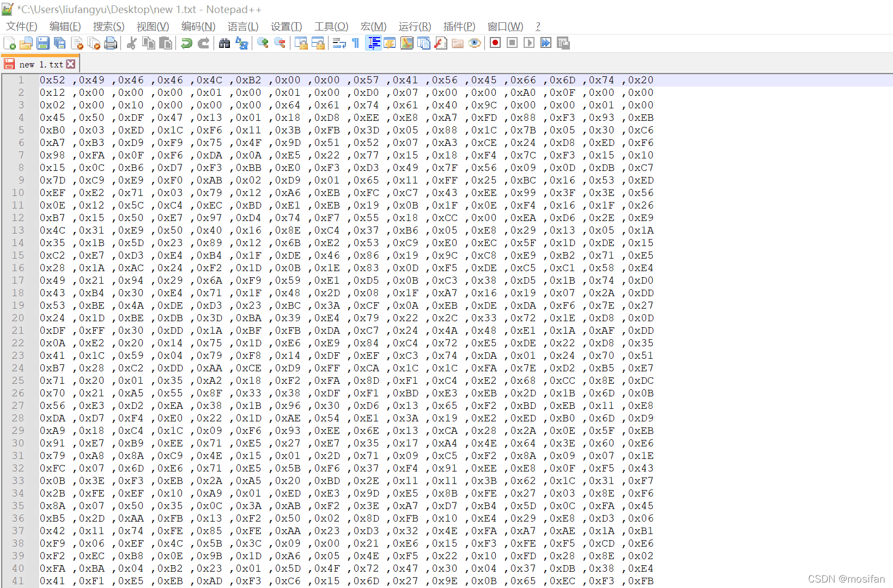This screenshot has width=893, height=588.
Task: Open the 编码(N) menu
Action: tap(198, 27)
